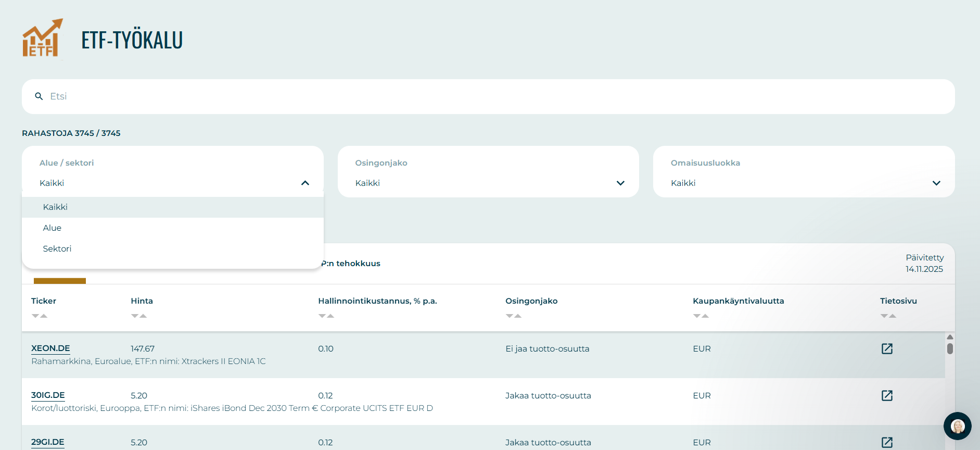This screenshot has width=980, height=450.
Task: Sort by Ticker column arrows
Action: click(40, 316)
